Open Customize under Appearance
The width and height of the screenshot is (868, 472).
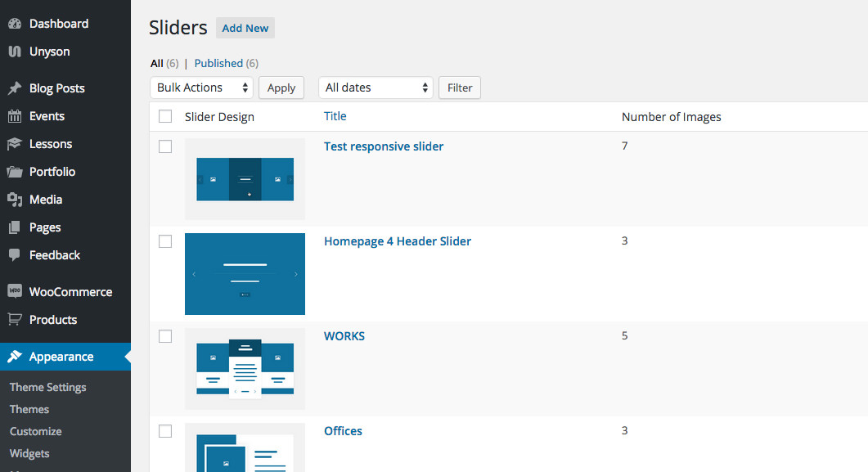35,432
